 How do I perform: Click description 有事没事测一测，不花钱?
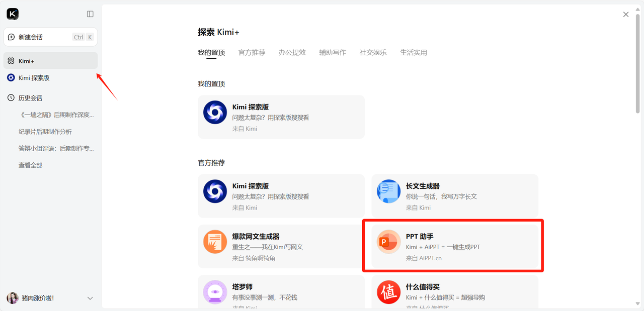tap(265, 297)
